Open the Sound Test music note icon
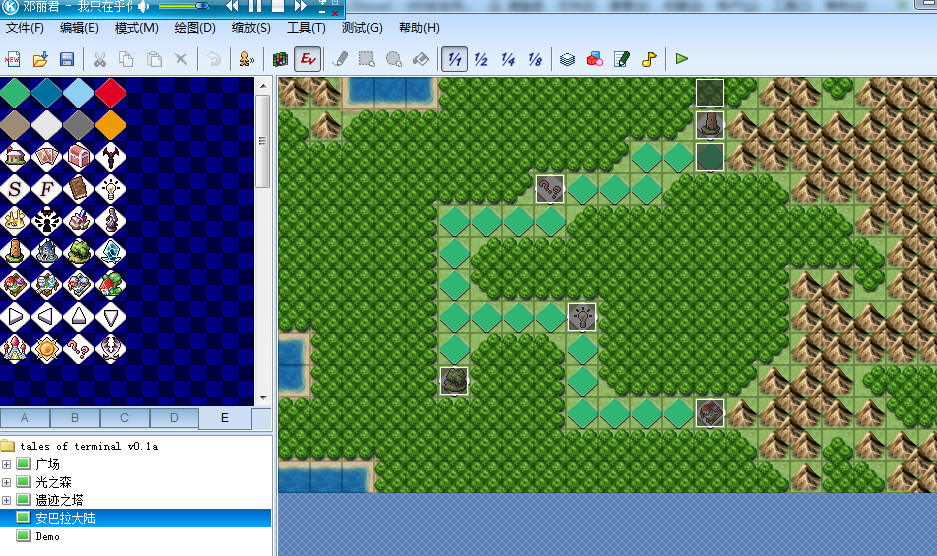Image resolution: width=937 pixels, height=556 pixels. 649,59
